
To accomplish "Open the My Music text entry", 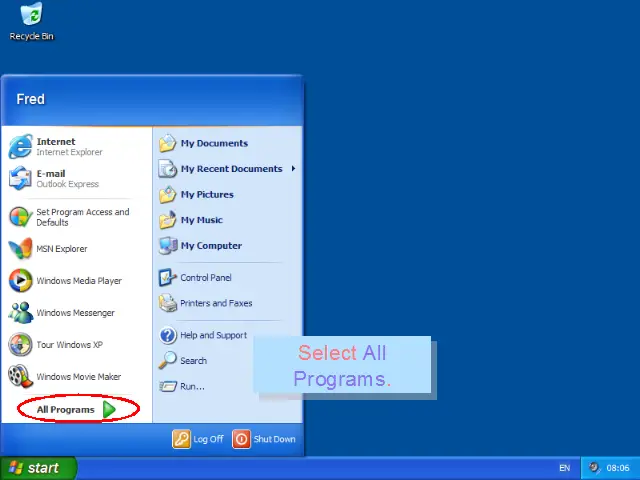I will [x=202, y=220].
